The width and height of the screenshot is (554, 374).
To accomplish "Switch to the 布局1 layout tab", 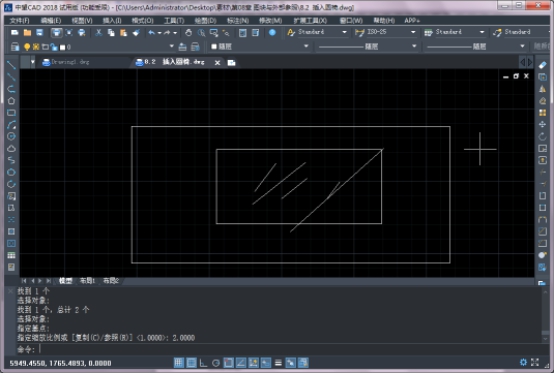I will click(87, 281).
